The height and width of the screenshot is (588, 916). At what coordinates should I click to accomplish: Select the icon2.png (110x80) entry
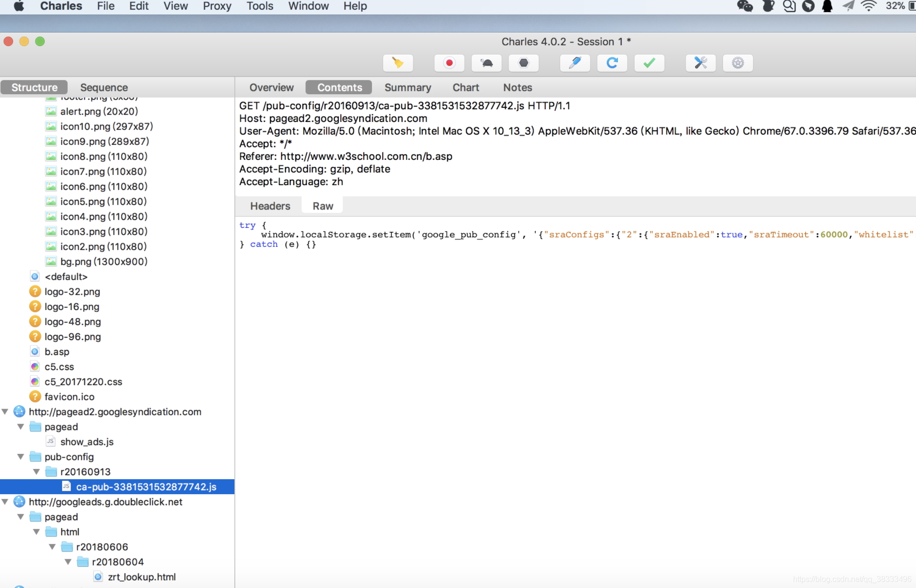[104, 247]
